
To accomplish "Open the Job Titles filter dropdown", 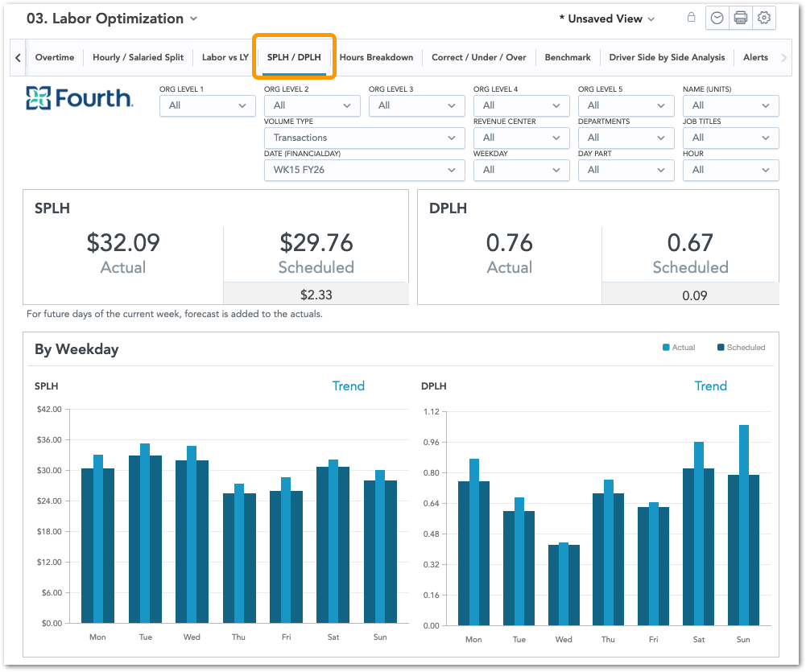I will (x=730, y=138).
